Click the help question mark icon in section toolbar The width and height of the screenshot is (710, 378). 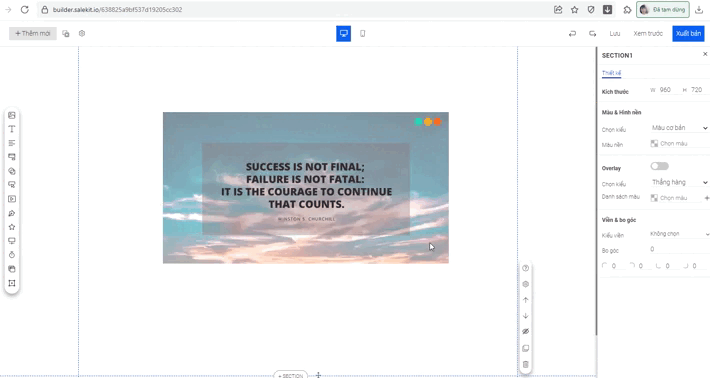click(x=525, y=268)
